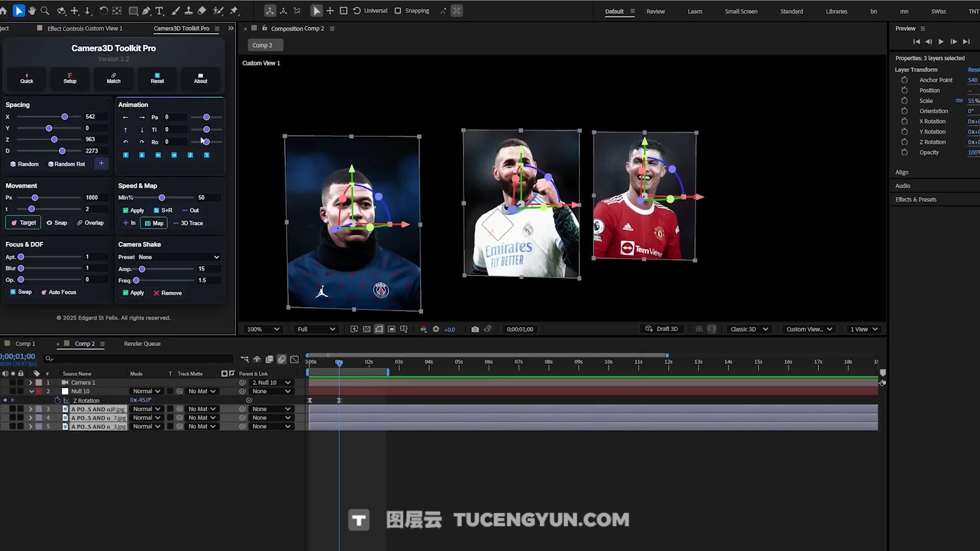
Task: Enable the Snapping checkbox
Action: pyautogui.click(x=398, y=11)
